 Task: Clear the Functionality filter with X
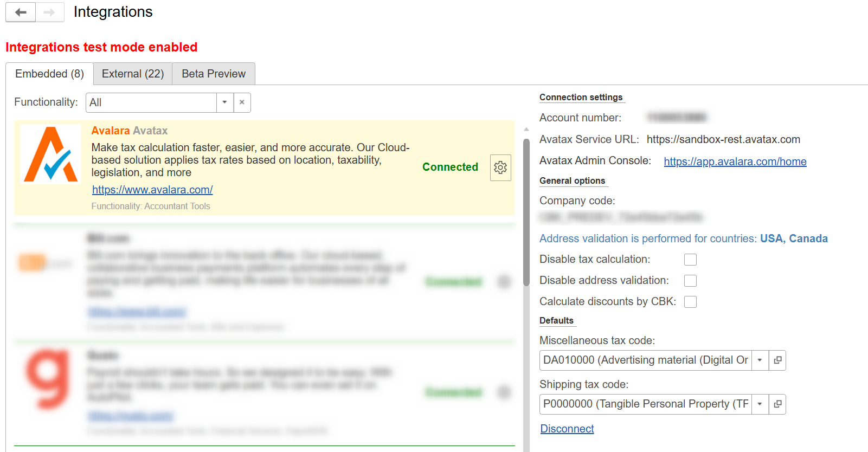pyautogui.click(x=242, y=102)
